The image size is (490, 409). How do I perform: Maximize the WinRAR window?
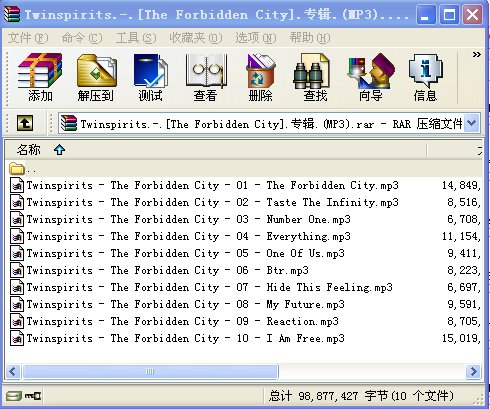pos(449,14)
